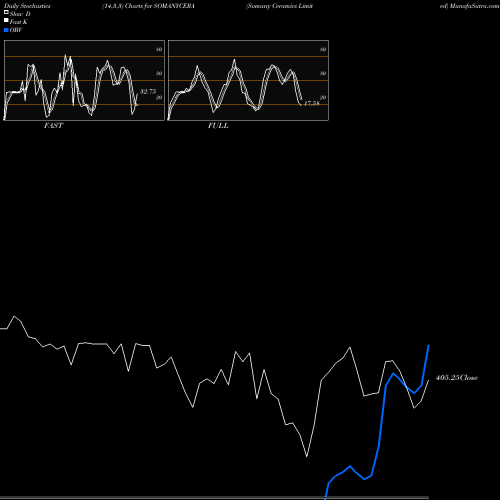Viewport: 500px width, 500px height.
Task: Click the 'OBV' legend label
Action: 16,30
